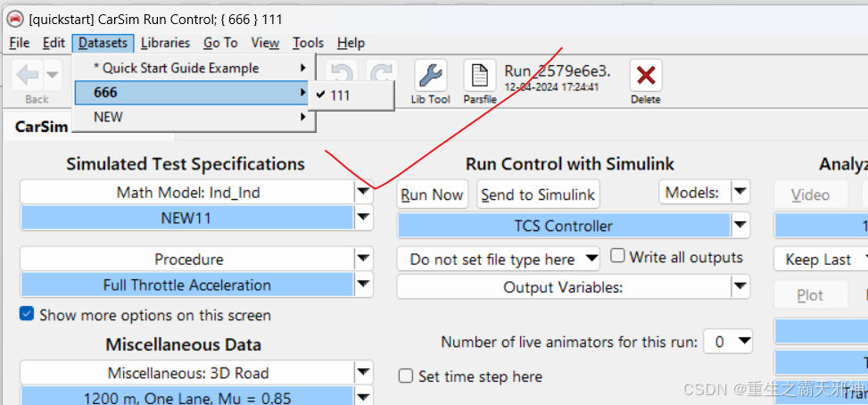This screenshot has width=868, height=405.
Task: Expand the Output Variables dropdown arrow
Action: pyautogui.click(x=740, y=286)
